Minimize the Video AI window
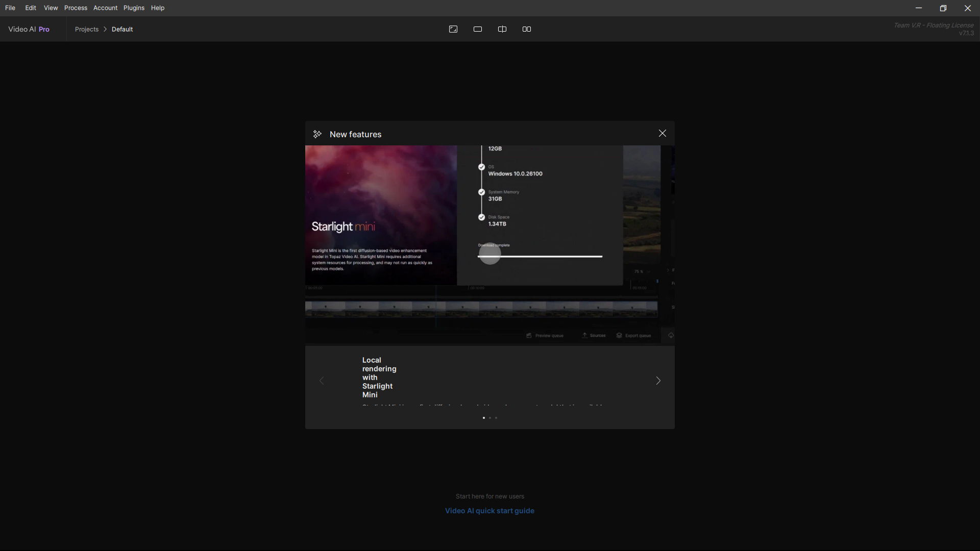The image size is (980, 551). pyautogui.click(x=919, y=8)
